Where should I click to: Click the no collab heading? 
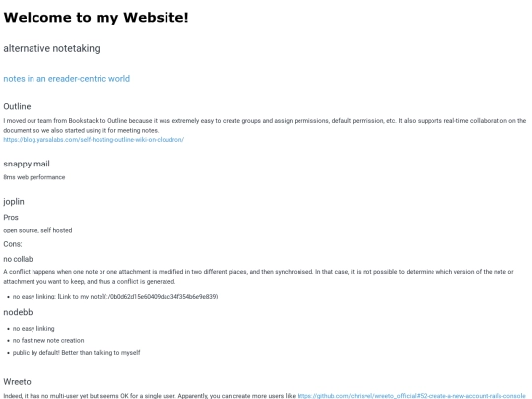click(18, 259)
